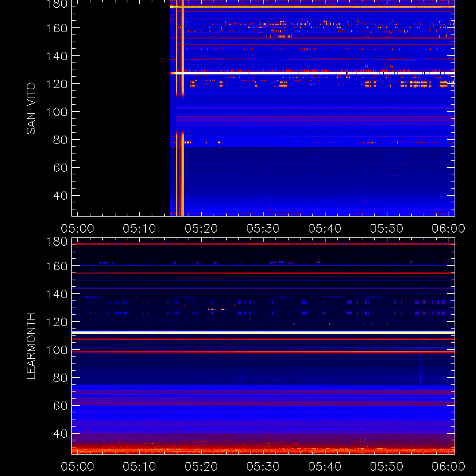
Task: Choose the 05:10 time label below LEARMONTH plot
Action: point(139,466)
